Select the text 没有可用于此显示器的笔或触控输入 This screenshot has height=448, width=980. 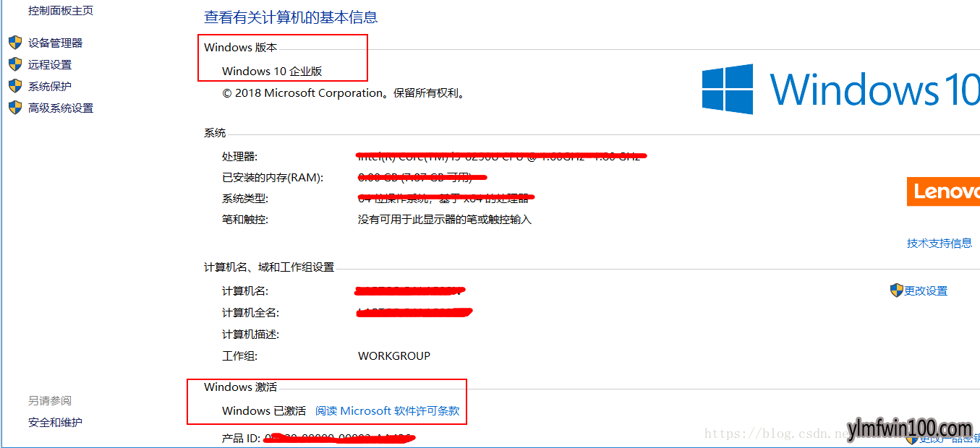(x=445, y=219)
